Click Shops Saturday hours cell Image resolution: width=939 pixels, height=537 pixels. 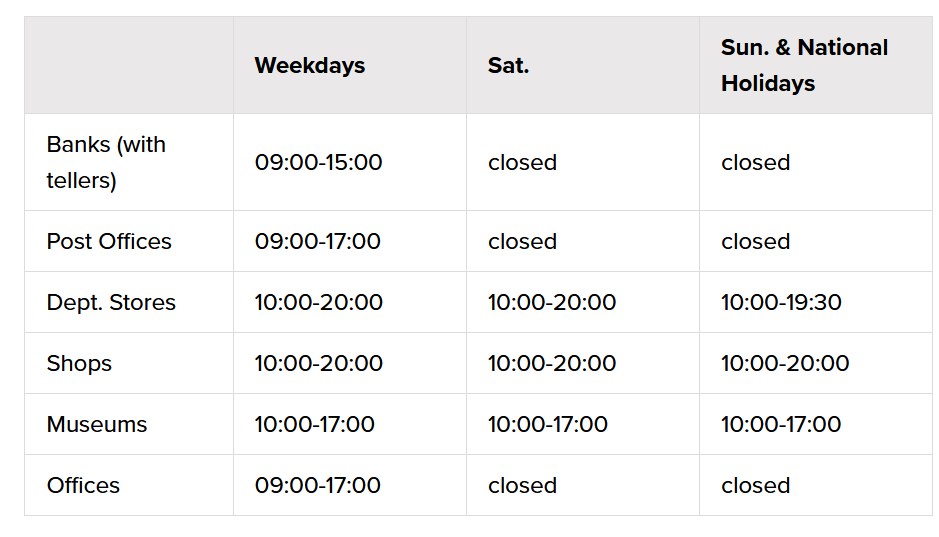tap(552, 364)
